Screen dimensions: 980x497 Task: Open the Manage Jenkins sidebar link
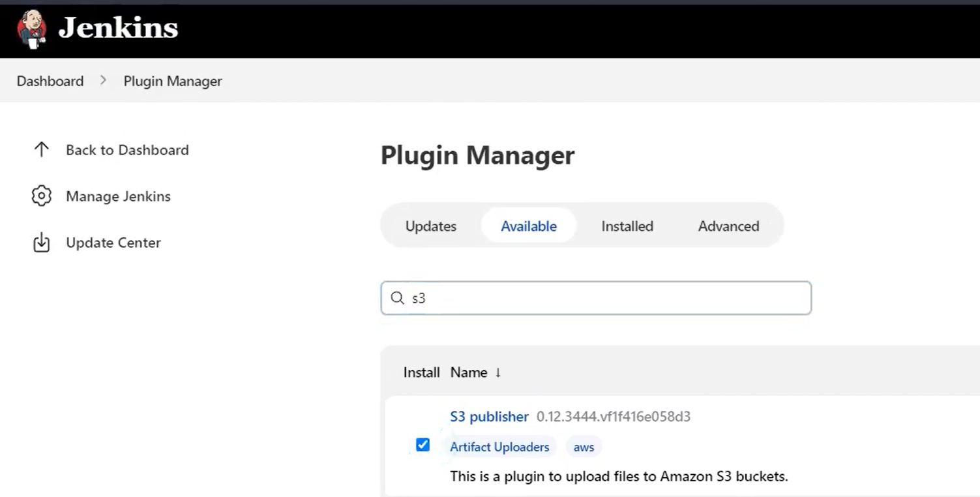(x=118, y=196)
